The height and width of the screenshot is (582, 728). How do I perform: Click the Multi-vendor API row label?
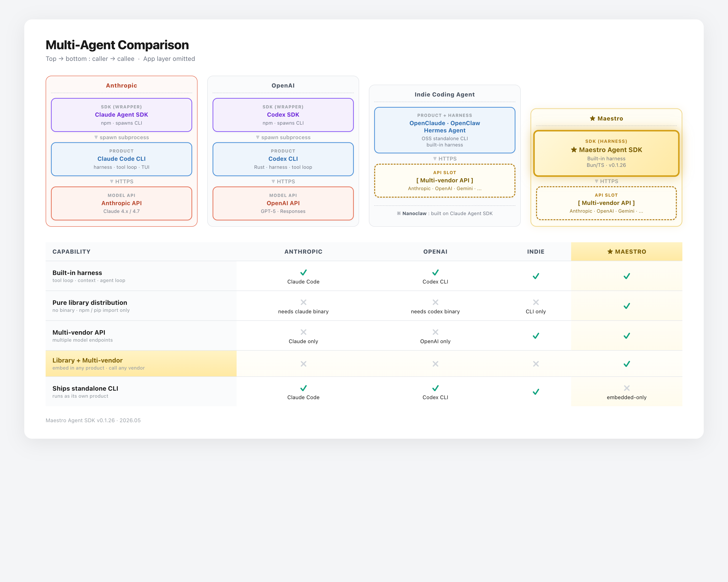(x=79, y=332)
